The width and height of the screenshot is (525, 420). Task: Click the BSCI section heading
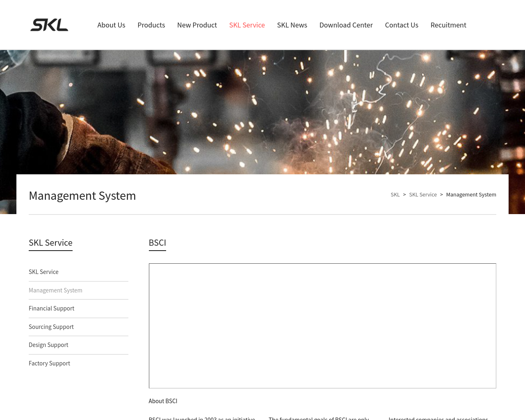click(157, 243)
